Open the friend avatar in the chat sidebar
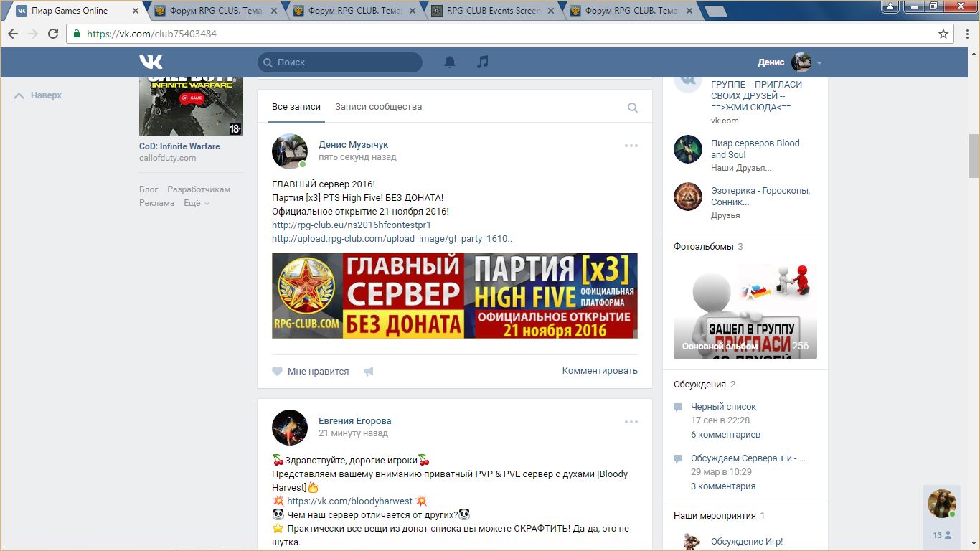Viewport: 980px width, 551px height. tap(942, 504)
